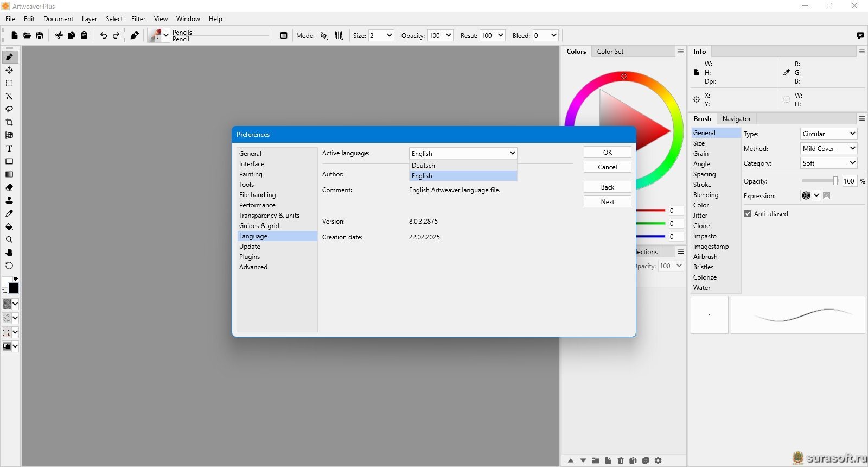Click the cut scissors icon
868x467 pixels.
(59, 35)
